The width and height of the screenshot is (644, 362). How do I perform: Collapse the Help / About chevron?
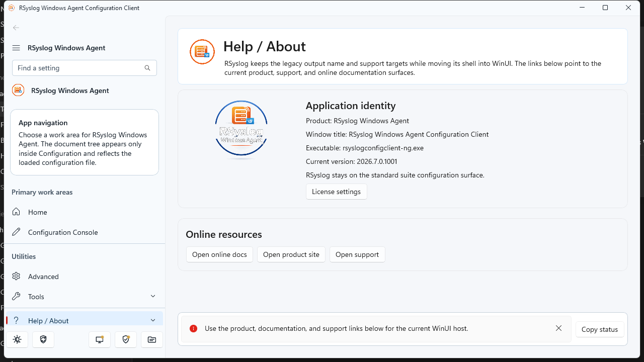(153, 320)
